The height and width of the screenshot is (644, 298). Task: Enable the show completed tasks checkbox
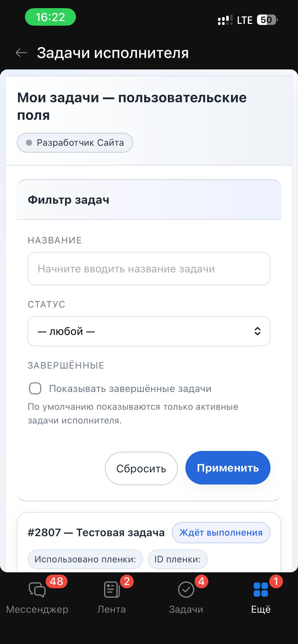(x=35, y=388)
